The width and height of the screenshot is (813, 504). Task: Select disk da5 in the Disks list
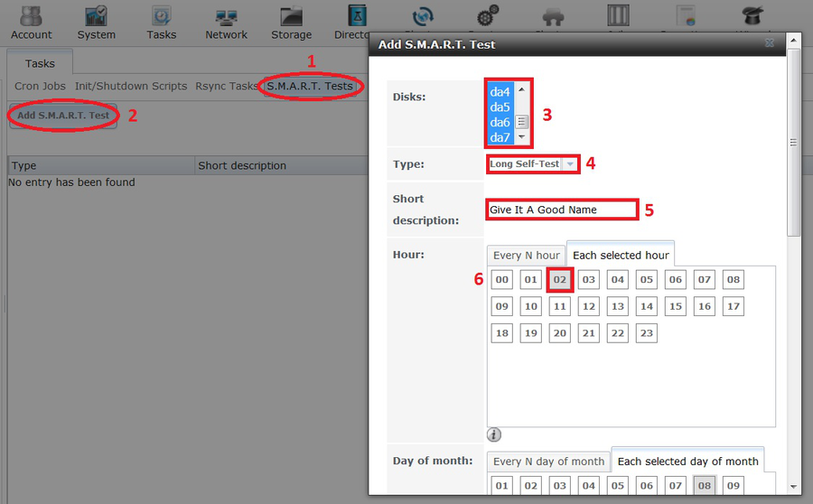500,107
